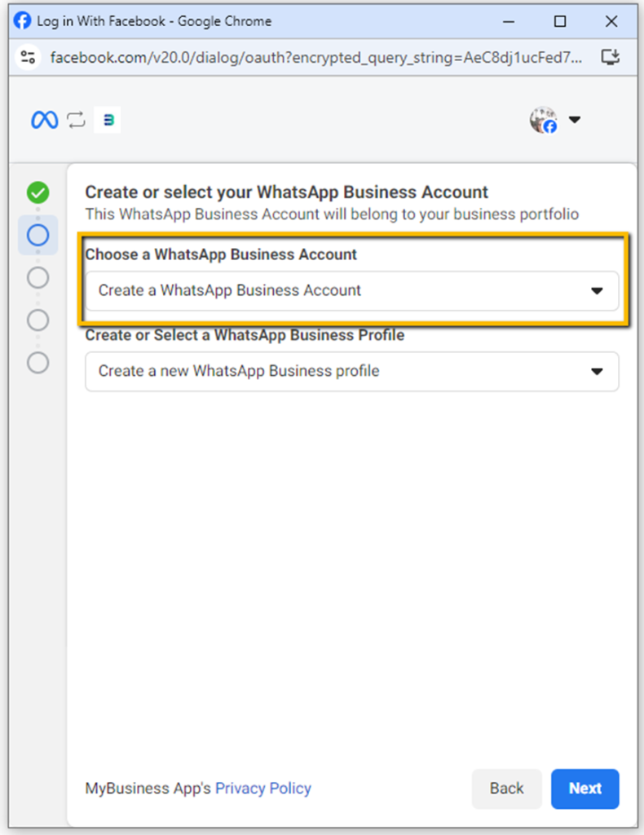Expand the profile account dropdown arrow

pos(575,119)
